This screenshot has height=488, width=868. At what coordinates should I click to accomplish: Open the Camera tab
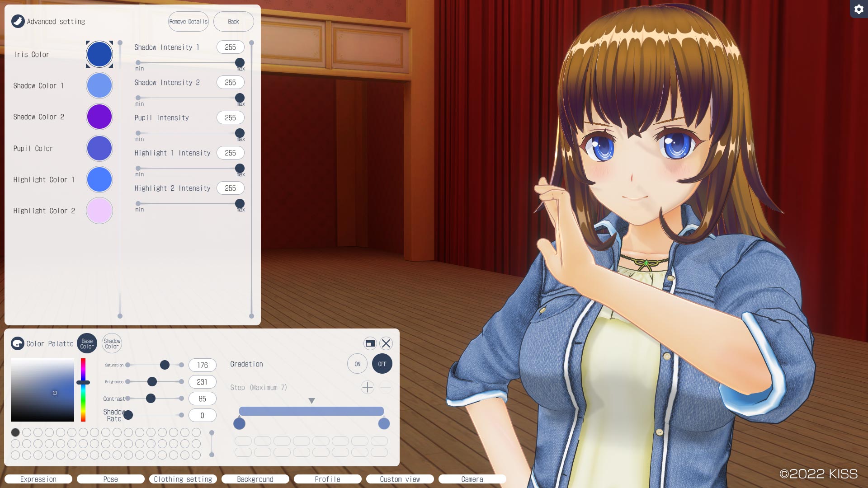[x=472, y=479]
